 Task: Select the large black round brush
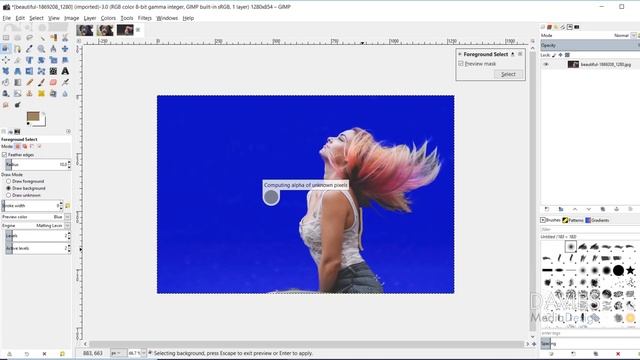pyautogui.click(x=618, y=270)
